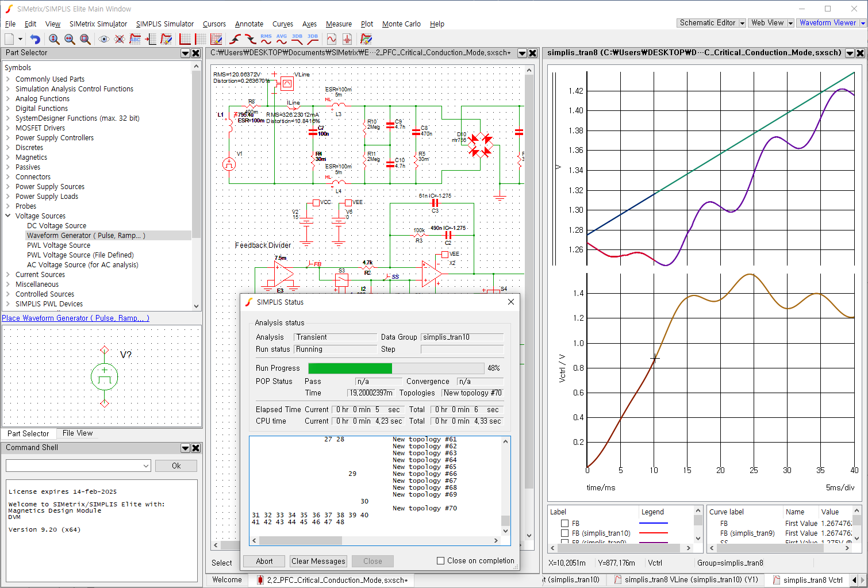Click the blue undo arrow icon
The image size is (868, 588).
(35, 39)
